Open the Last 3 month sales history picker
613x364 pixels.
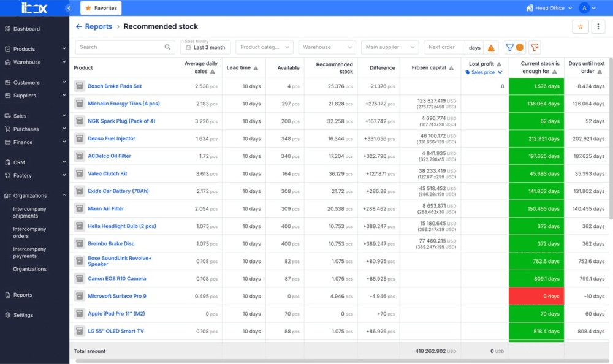(x=205, y=47)
